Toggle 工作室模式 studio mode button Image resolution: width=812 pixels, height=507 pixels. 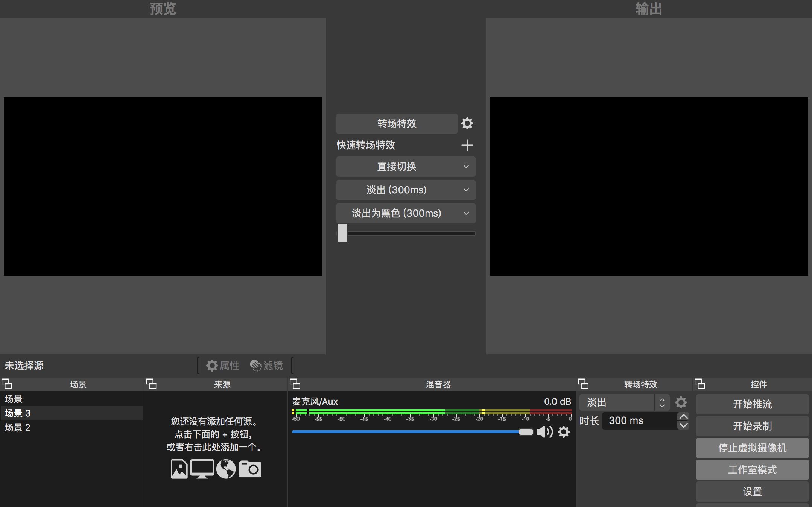point(752,470)
